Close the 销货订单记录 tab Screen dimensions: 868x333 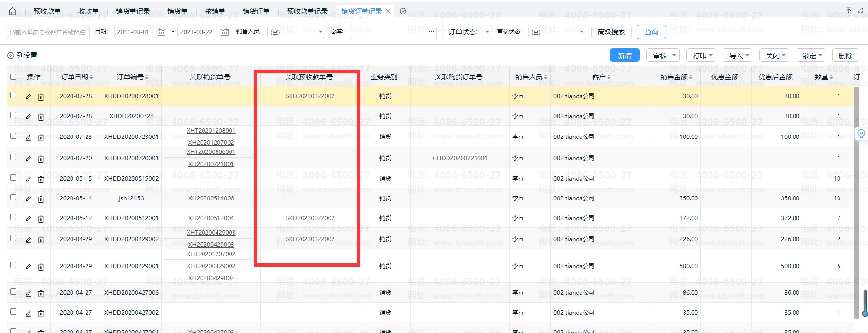click(388, 11)
